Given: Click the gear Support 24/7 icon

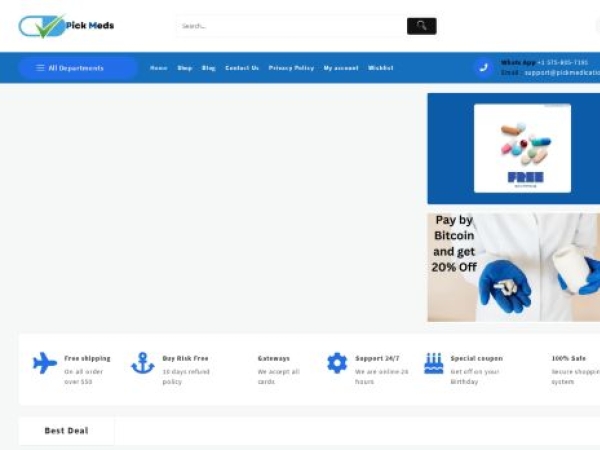Looking at the screenshot, I should point(337,363).
